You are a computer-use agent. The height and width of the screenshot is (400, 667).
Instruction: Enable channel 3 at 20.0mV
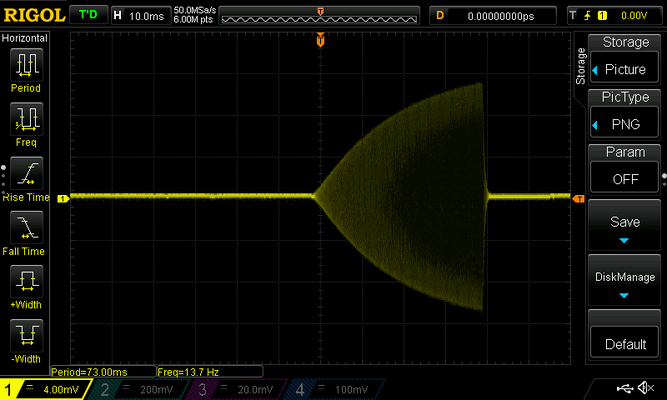[236, 389]
